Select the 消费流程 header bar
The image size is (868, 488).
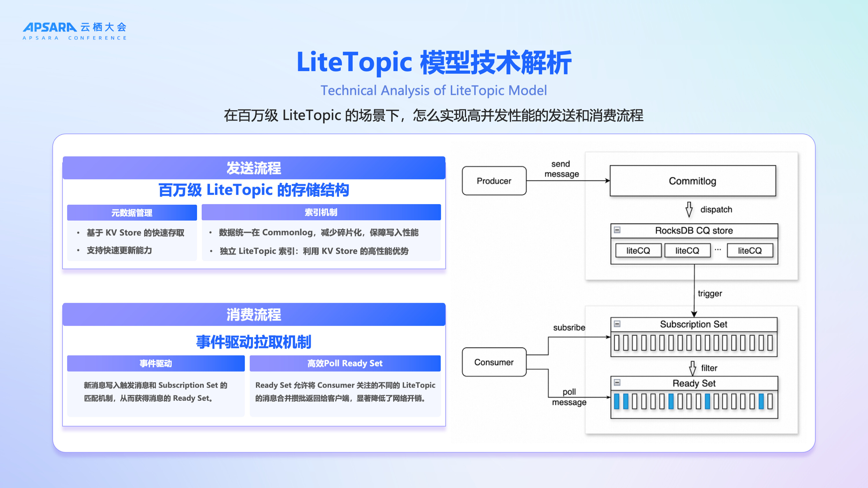254,314
